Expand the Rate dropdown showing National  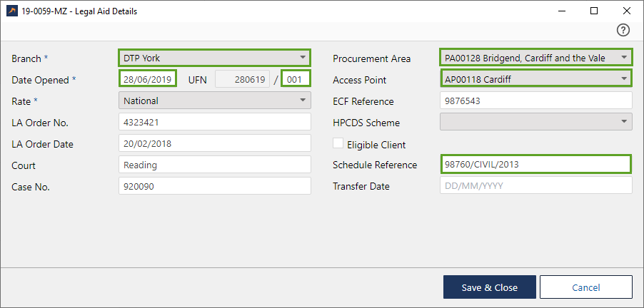214,101
